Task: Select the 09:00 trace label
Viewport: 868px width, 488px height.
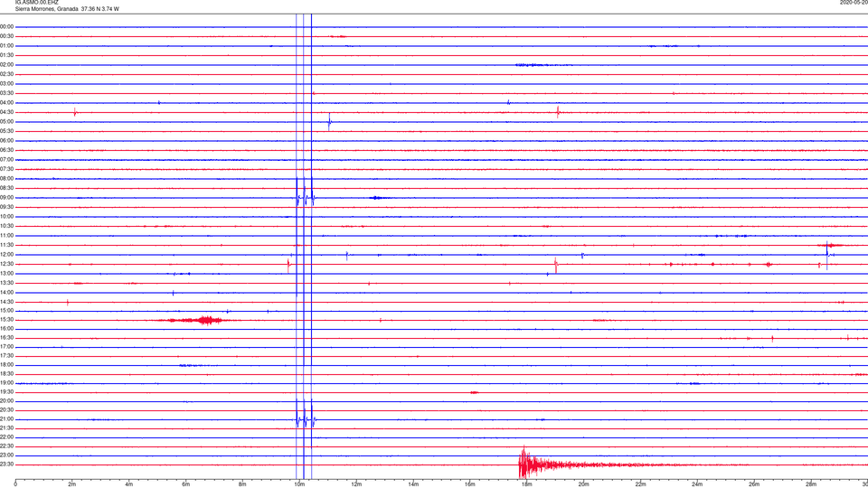Action: pos(6,198)
